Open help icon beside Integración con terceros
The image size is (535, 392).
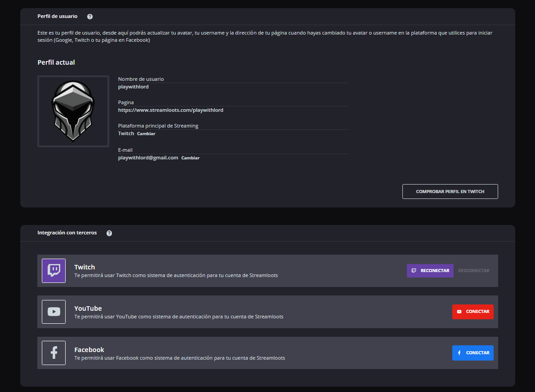pos(109,233)
